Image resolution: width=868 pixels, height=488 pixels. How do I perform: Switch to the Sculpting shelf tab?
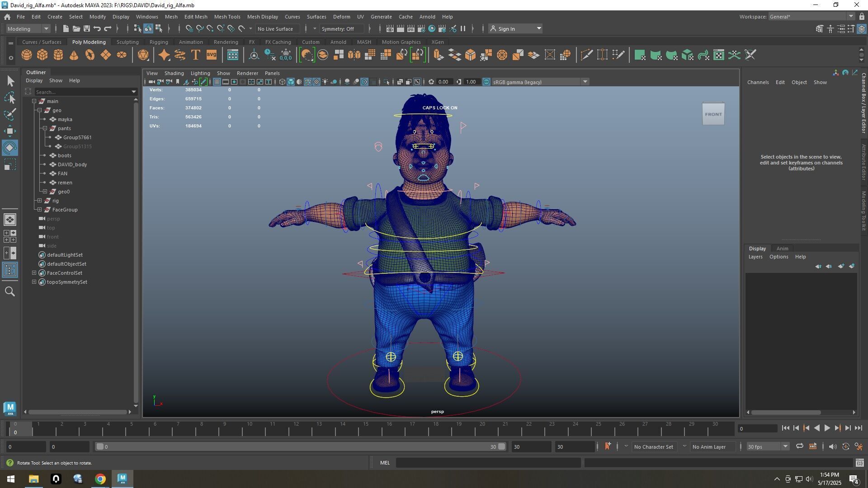click(x=127, y=42)
